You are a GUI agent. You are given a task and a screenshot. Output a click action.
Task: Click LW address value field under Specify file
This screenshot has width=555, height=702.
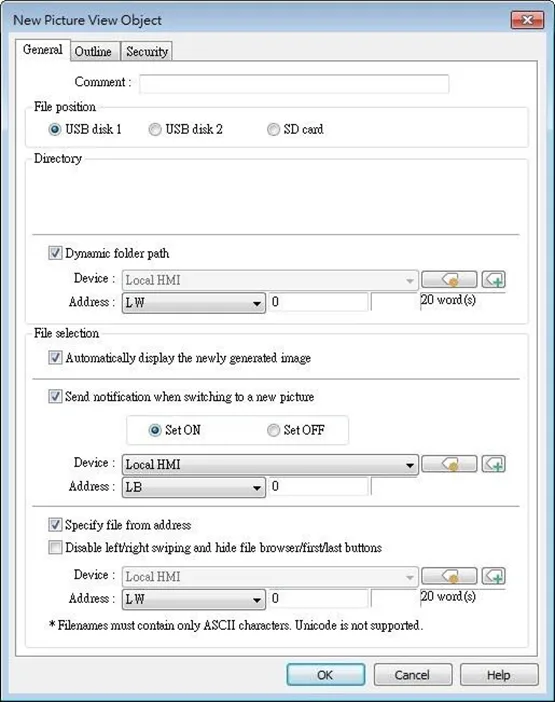pyautogui.click(x=318, y=599)
